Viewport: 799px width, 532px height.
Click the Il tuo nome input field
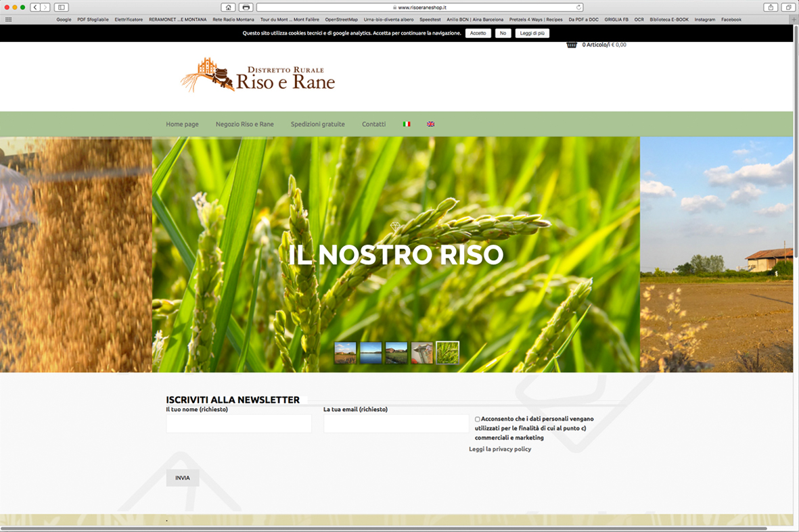click(239, 424)
